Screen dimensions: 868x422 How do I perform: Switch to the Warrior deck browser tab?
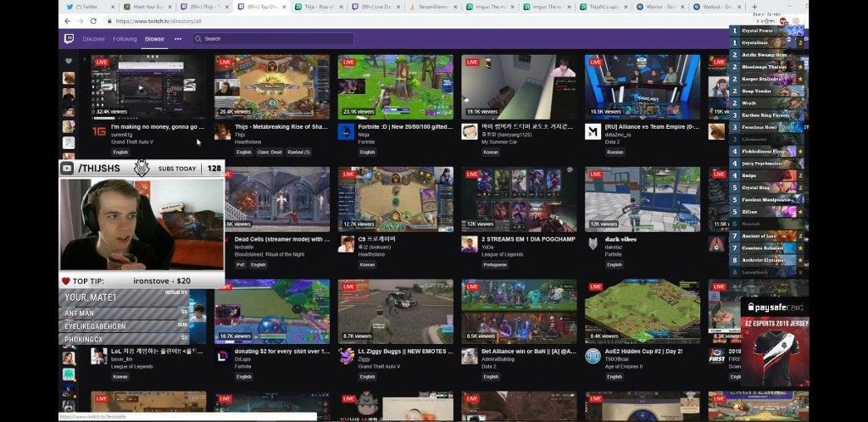click(659, 7)
